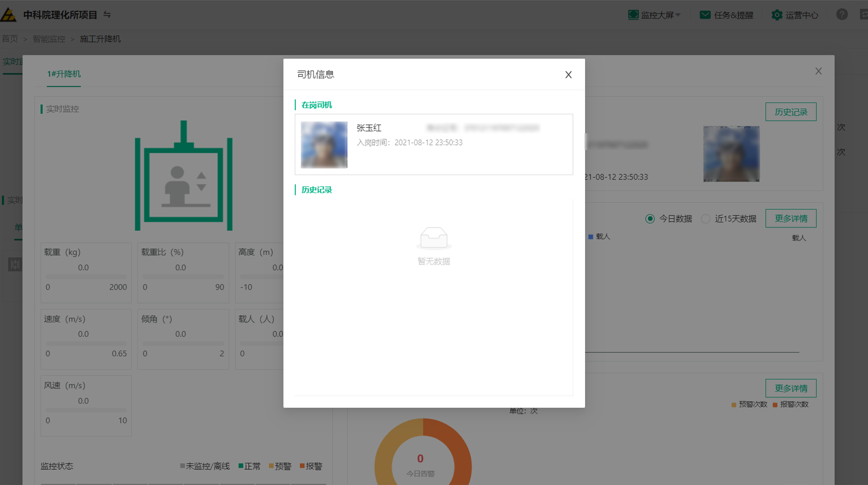Screen dimensions: 868x485
Task: Select the 近15天数据 radio button
Action: pos(706,218)
